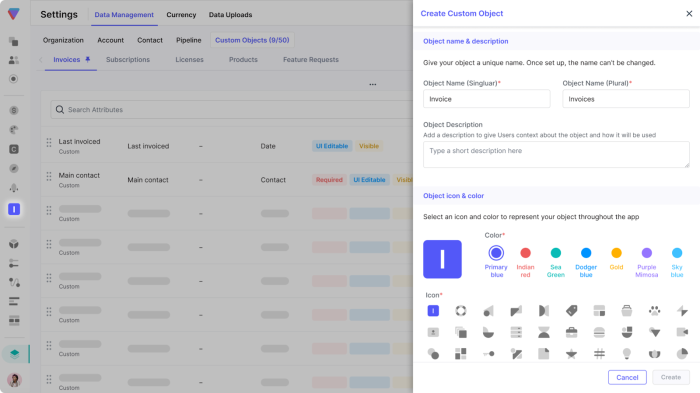Open the layers settings icon in sidebar
Viewport: 700px width, 393px height.
(14, 354)
